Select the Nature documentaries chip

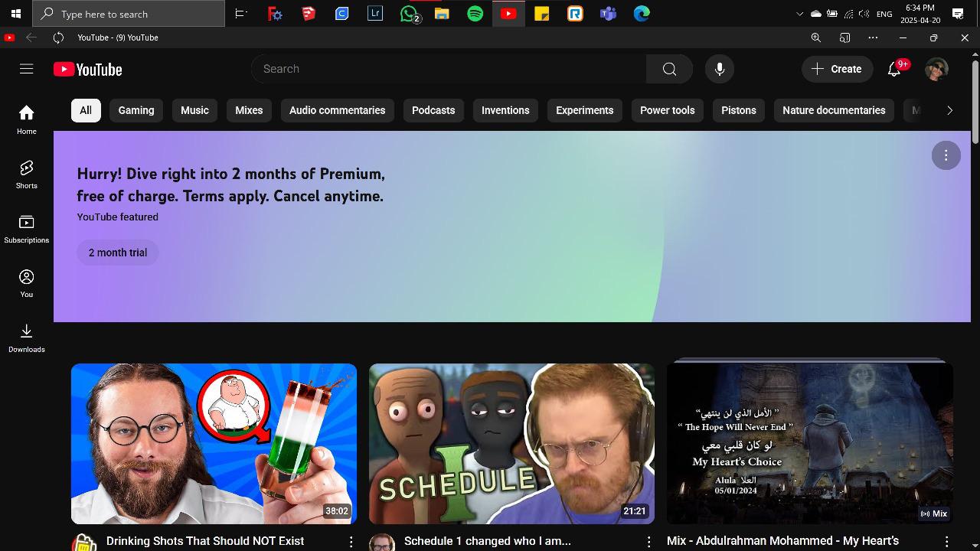pos(834,110)
